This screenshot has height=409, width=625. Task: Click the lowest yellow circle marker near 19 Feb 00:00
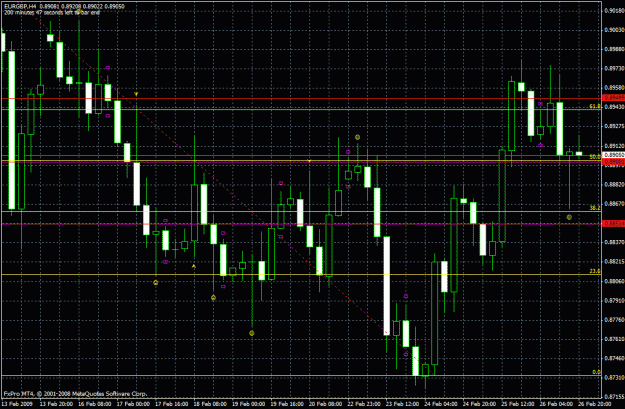click(x=252, y=333)
